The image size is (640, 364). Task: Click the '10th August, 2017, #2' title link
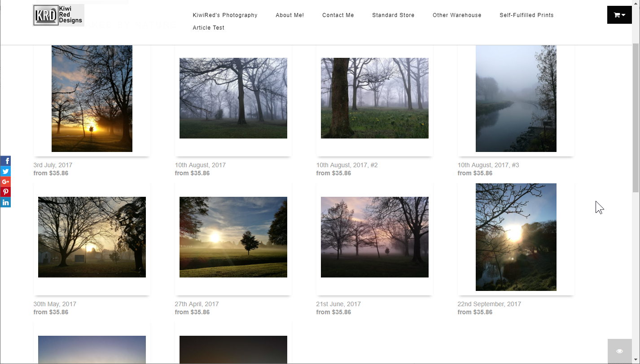[347, 165]
